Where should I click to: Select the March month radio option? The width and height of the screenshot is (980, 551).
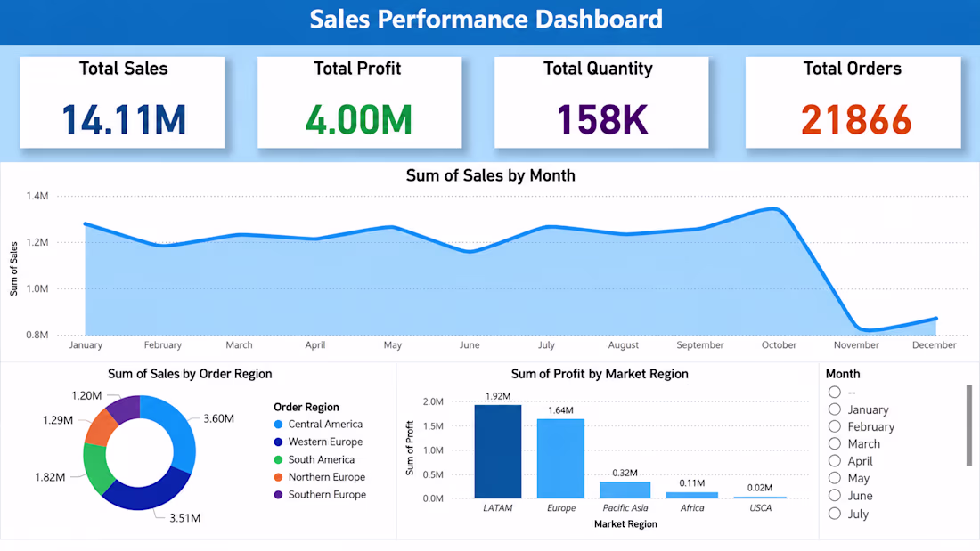(x=835, y=443)
